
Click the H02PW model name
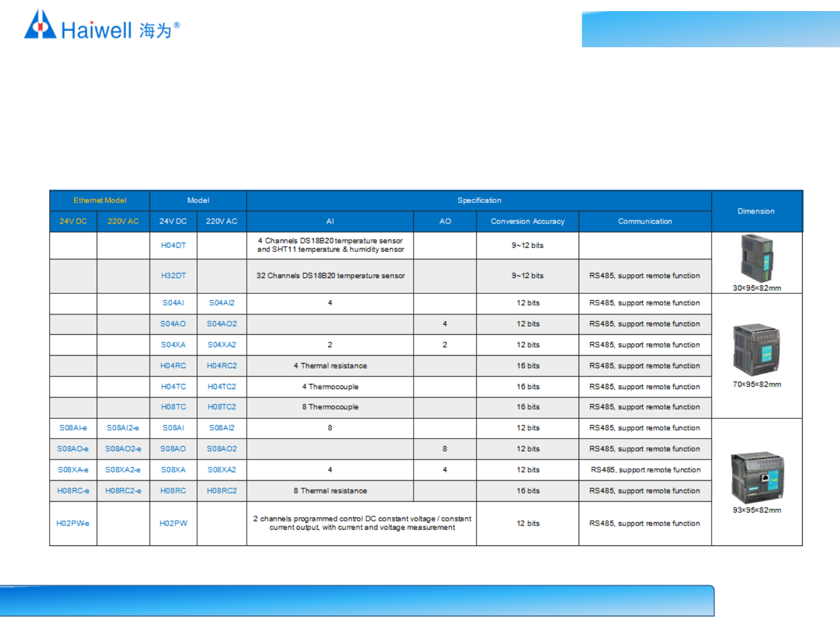[173, 524]
